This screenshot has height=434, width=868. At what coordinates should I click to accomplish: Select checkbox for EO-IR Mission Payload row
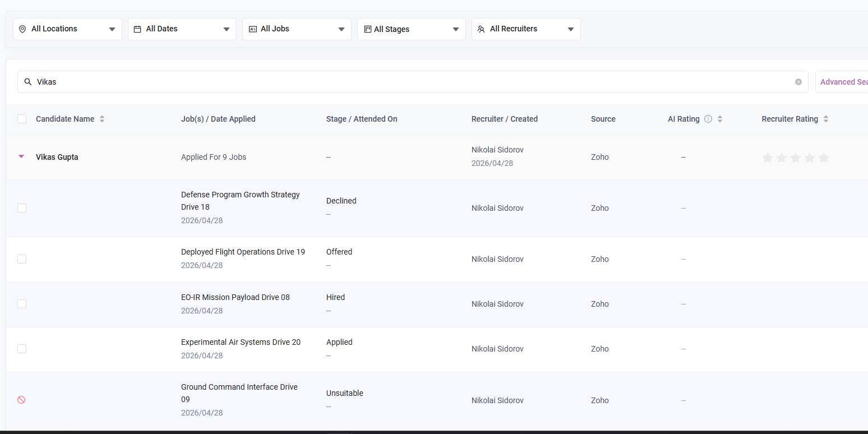tap(22, 304)
